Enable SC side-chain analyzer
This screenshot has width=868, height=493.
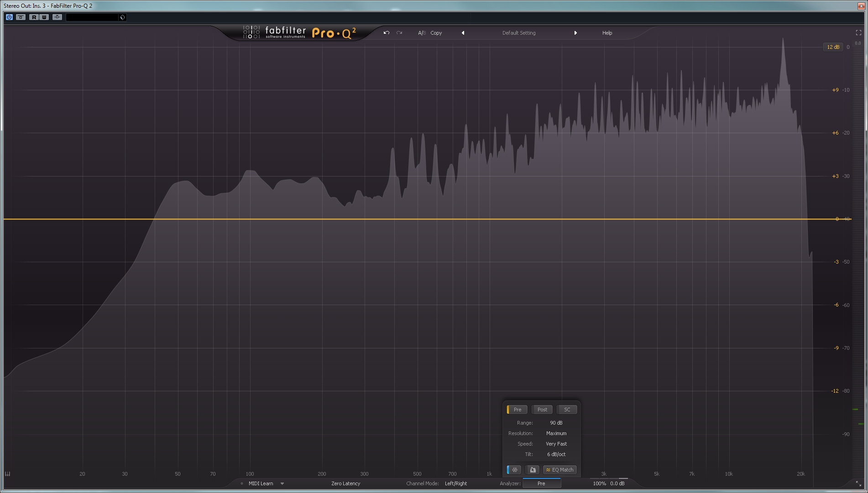point(567,410)
